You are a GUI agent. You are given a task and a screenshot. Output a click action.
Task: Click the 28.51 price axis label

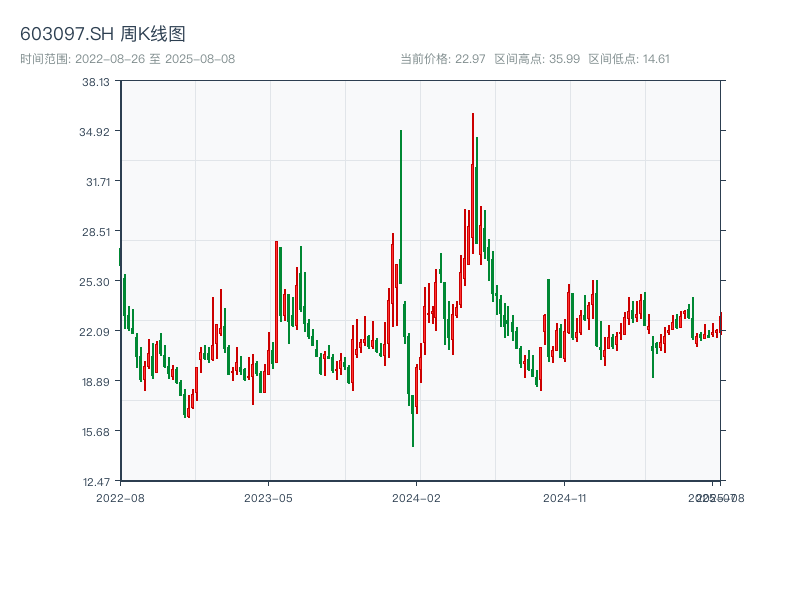click(96, 232)
